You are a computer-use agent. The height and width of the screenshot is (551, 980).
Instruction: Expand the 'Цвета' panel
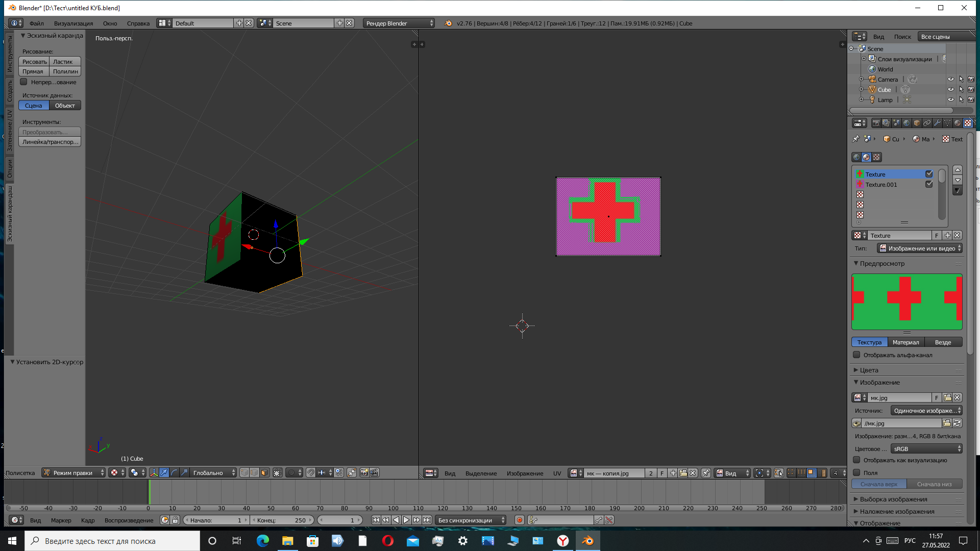pyautogui.click(x=869, y=370)
